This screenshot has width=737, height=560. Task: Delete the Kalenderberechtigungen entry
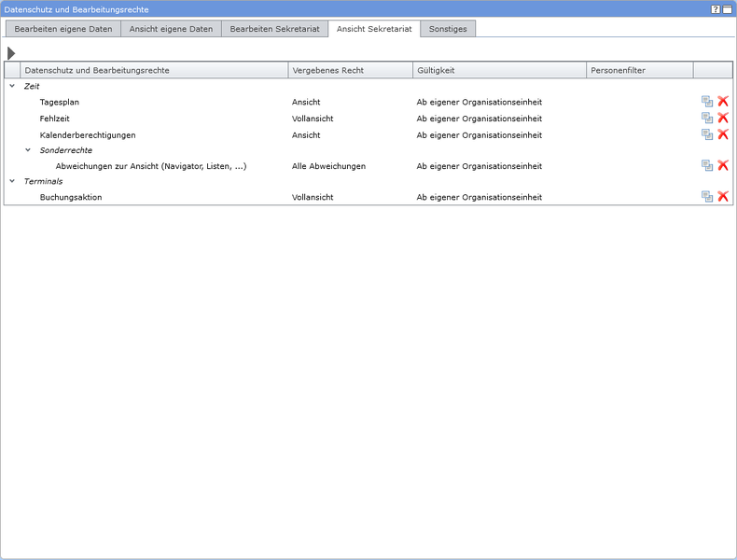click(x=723, y=134)
